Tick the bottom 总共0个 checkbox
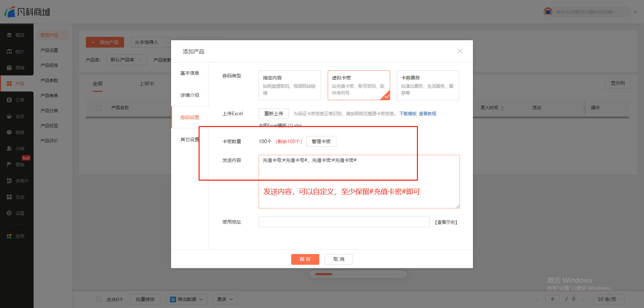Screen dimensions: 644x308 point(99,299)
